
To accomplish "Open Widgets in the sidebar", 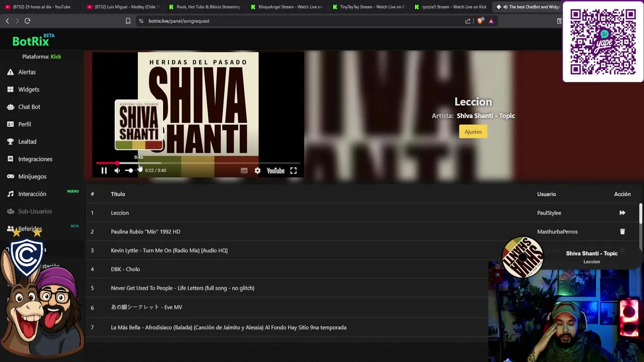I will [x=29, y=89].
